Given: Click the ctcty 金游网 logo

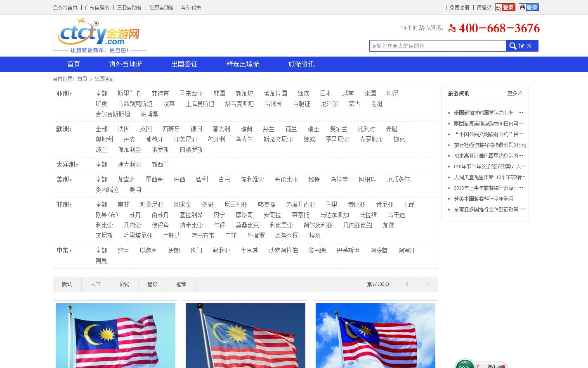Looking at the screenshot, I should [99, 34].
